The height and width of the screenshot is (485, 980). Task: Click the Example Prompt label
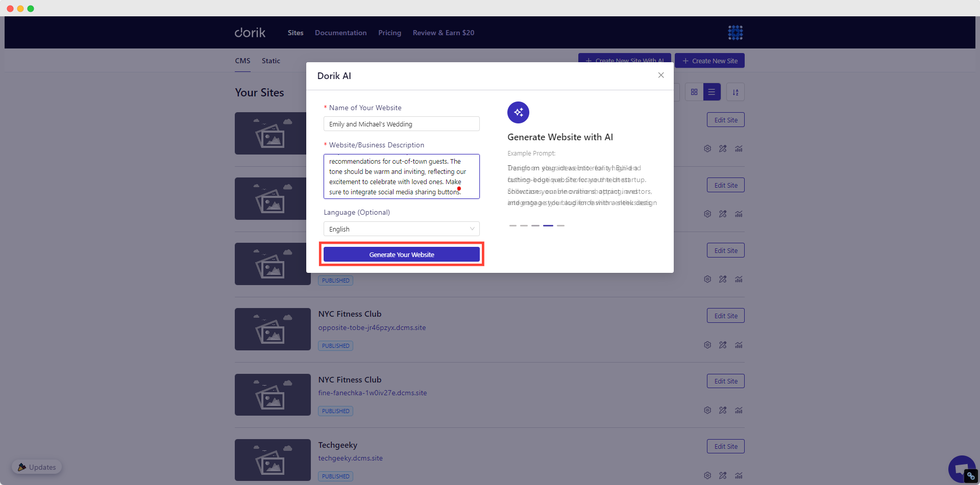click(x=531, y=153)
